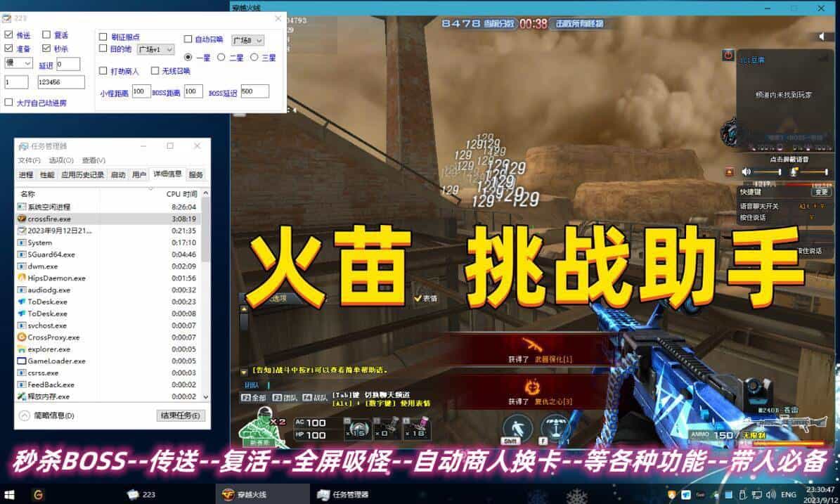
Task: Click the HipsDaemon.exe process icon
Action: pos(23,278)
